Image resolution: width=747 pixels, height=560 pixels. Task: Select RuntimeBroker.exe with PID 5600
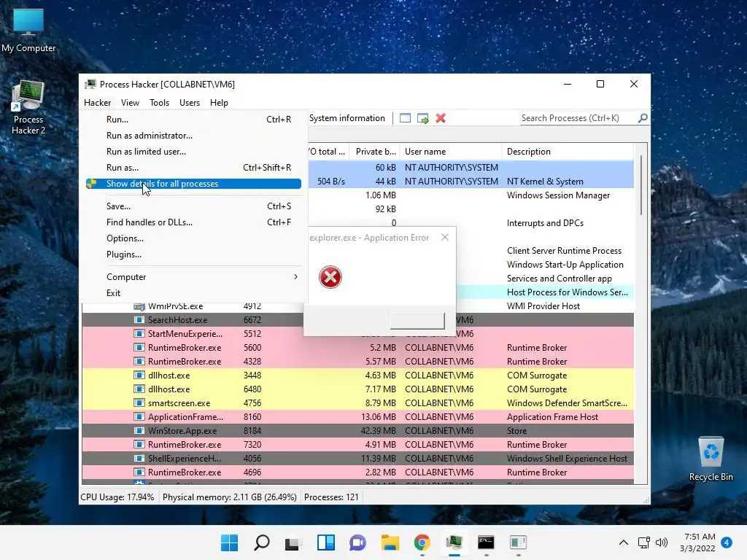357,348
